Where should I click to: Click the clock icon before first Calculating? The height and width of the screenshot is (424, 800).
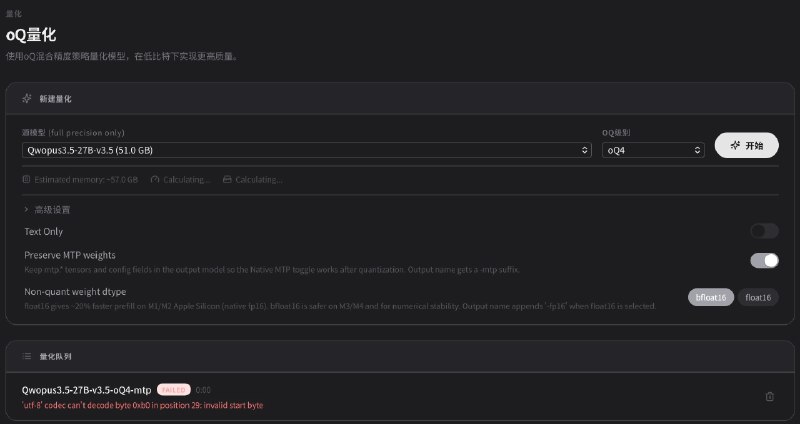coord(155,180)
